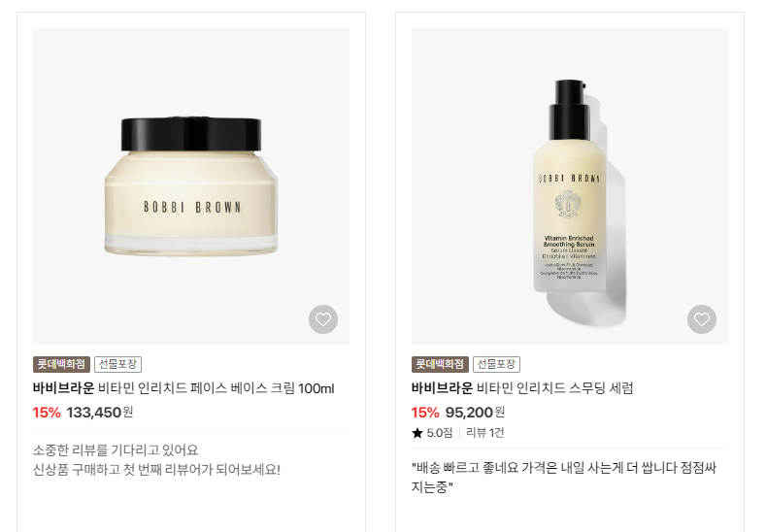
Task: Click 소중한 리뷰를 기다리고 있어요 message
Action: 116,449
